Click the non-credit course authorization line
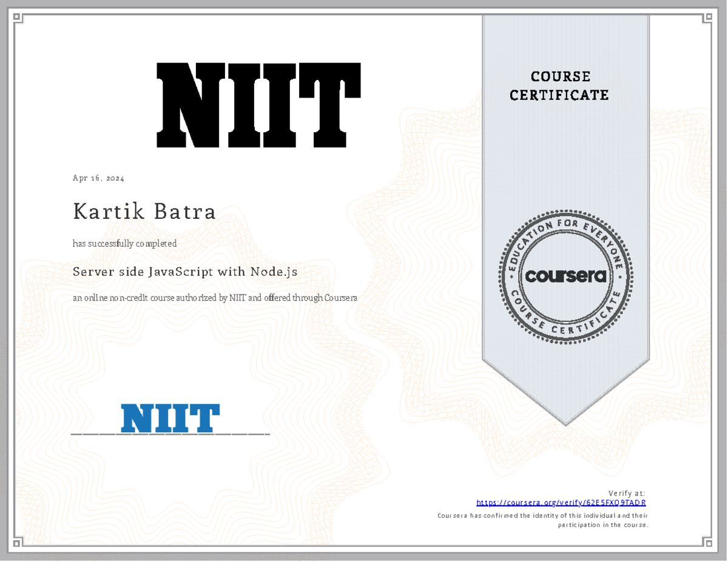The image size is (728, 562). (215, 297)
